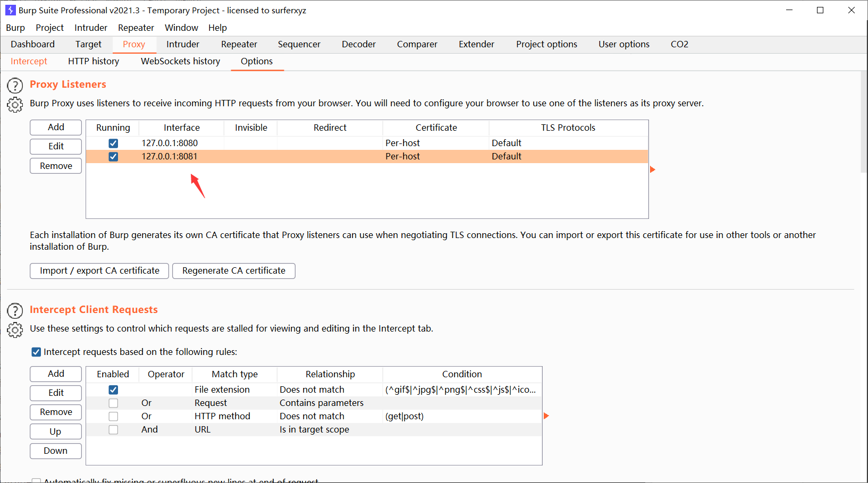The width and height of the screenshot is (868, 483).
Task: Select the 127.0.0.1:8080 listener row
Action: [x=367, y=143]
